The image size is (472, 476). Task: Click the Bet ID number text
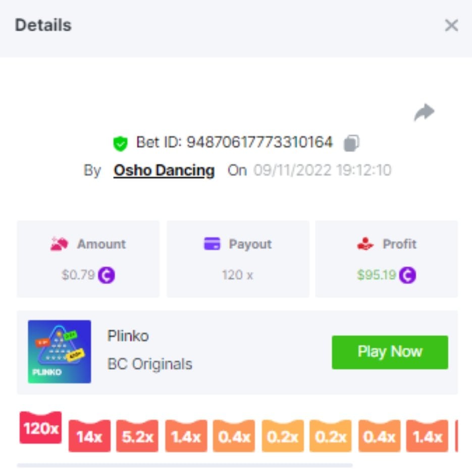pyautogui.click(x=259, y=142)
